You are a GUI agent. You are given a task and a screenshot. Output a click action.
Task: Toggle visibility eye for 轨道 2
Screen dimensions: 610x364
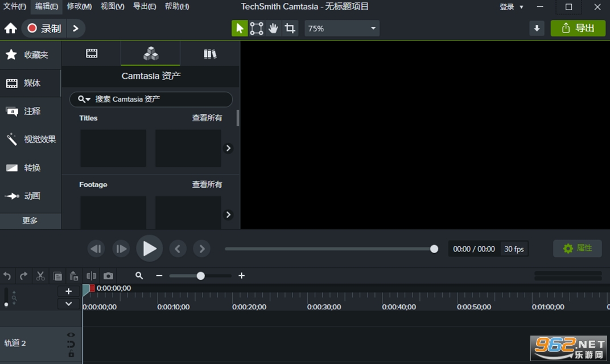pyautogui.click(x=71, y=335)
